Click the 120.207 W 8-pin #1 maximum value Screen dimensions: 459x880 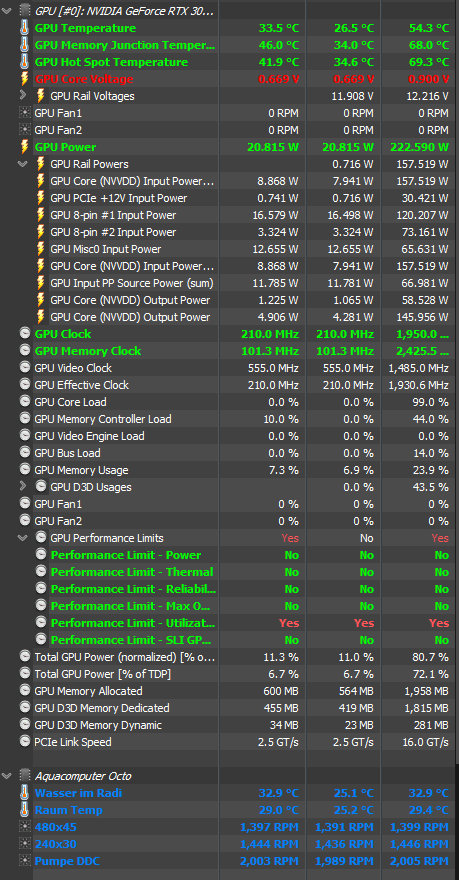pyautogui.click(x=423, y=215)
